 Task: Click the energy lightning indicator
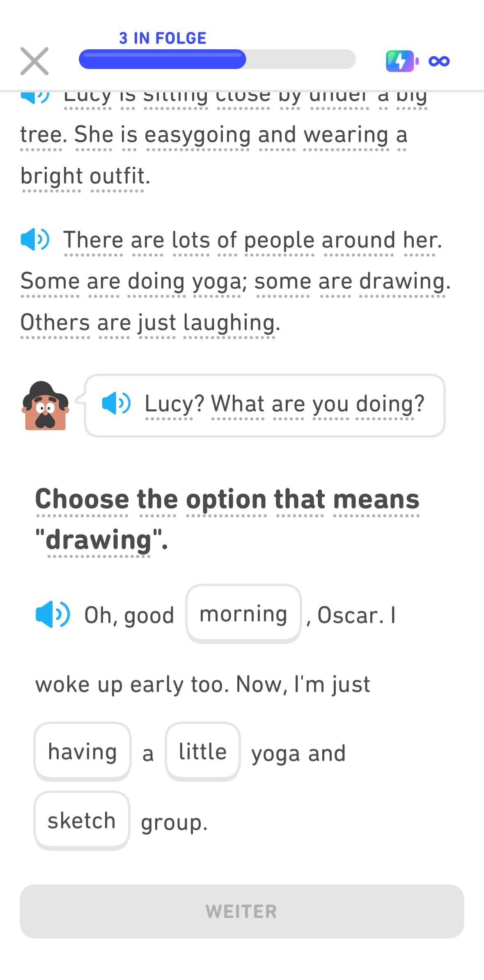click(400, 60)
